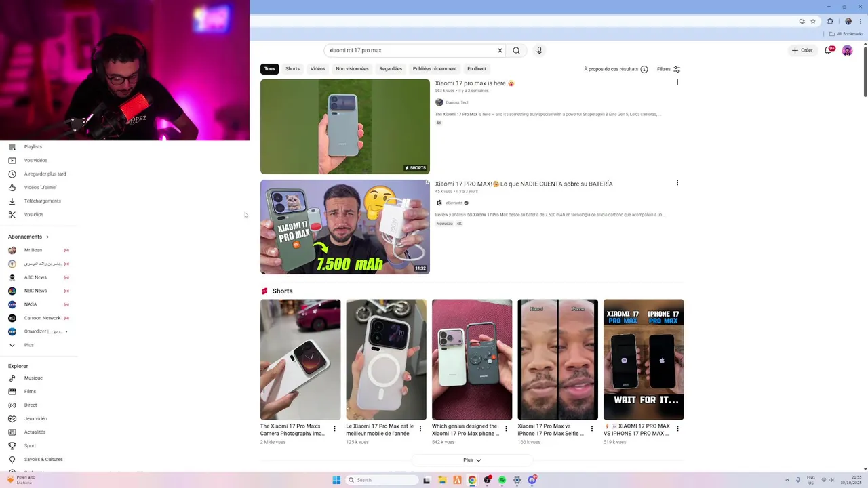Select the Regardées filter chip
The height and width of the screenshot is (488, 868).
[391, 68]
